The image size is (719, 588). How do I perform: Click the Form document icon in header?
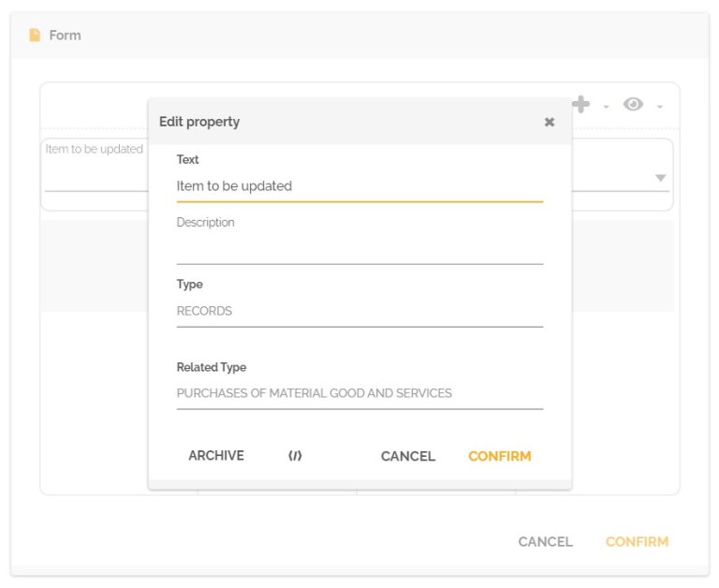click(x=35, y=36)
